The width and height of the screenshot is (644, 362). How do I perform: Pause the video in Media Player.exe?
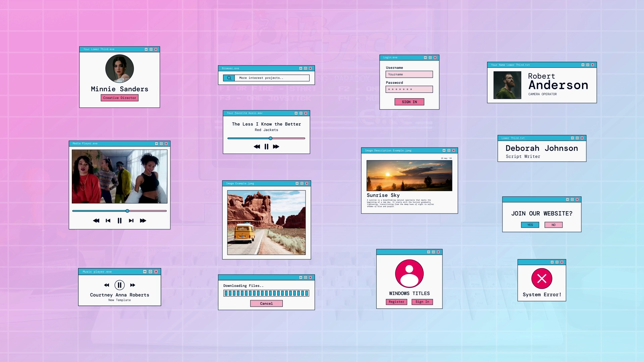click(119, 221)
